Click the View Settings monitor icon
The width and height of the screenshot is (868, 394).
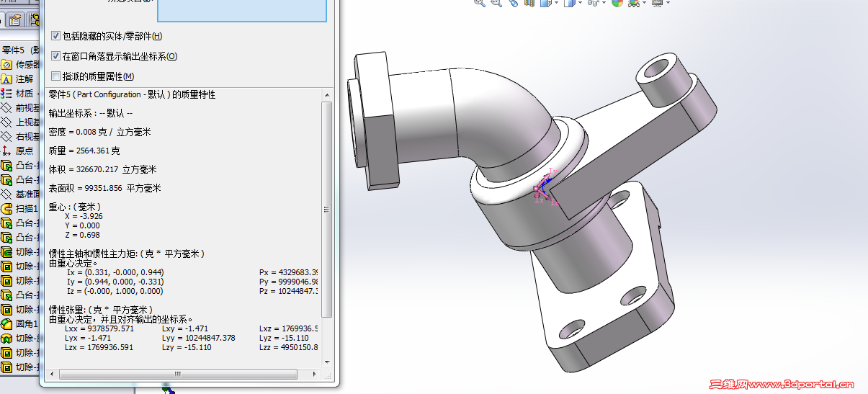pos(657,3)
